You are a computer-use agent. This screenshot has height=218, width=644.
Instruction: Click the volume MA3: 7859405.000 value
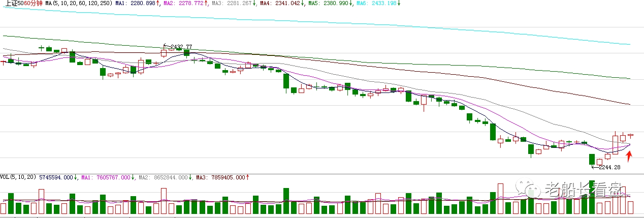[221, 177]
